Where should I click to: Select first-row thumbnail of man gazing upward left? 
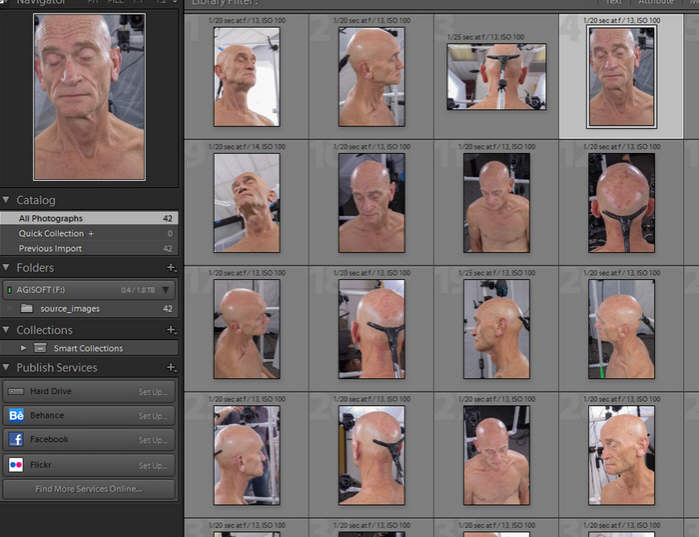click(247, 77)
